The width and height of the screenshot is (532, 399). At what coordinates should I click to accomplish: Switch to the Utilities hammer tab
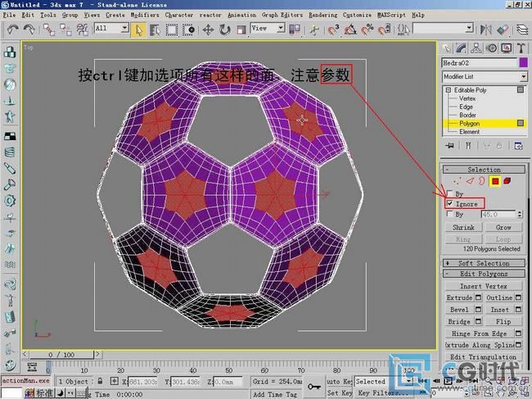coord(521,48)
